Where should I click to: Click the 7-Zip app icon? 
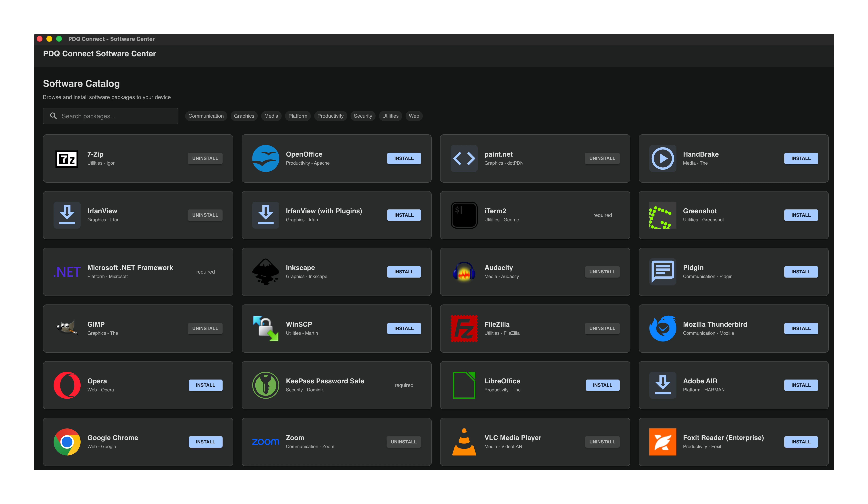67,158
